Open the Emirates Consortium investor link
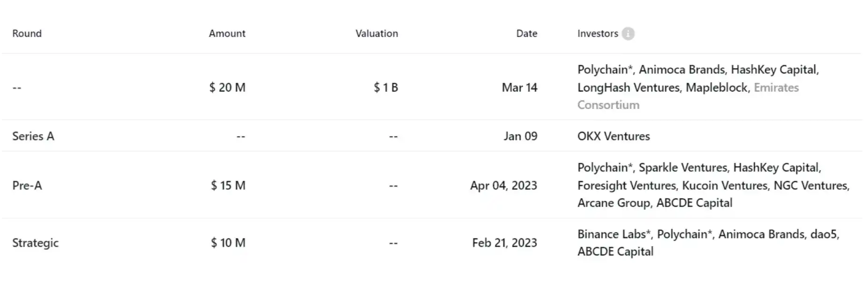The image size is (868, 283). [x=776, y=88]
